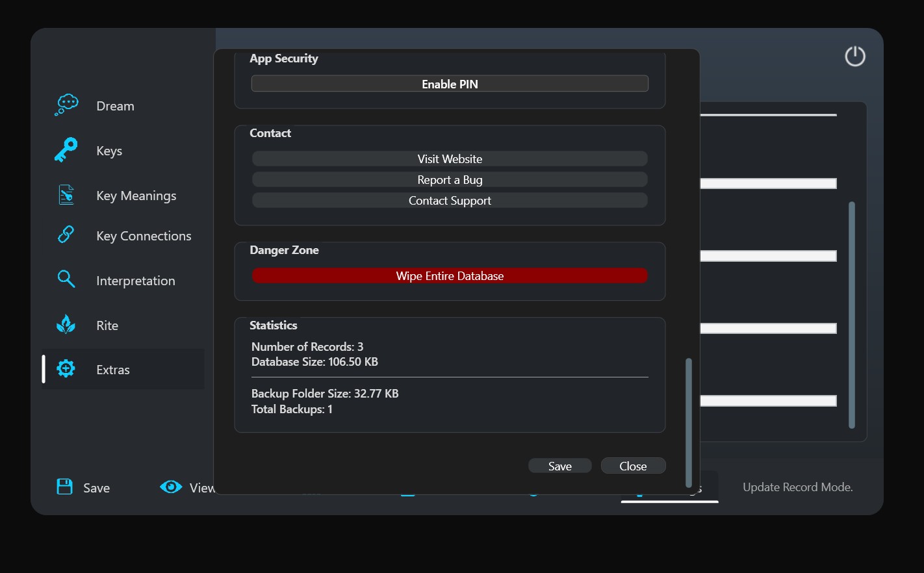Click the main window vertical scrollbar
This screenshot has width=924, height=573.
pyautogui.click(x=852, y=315)
